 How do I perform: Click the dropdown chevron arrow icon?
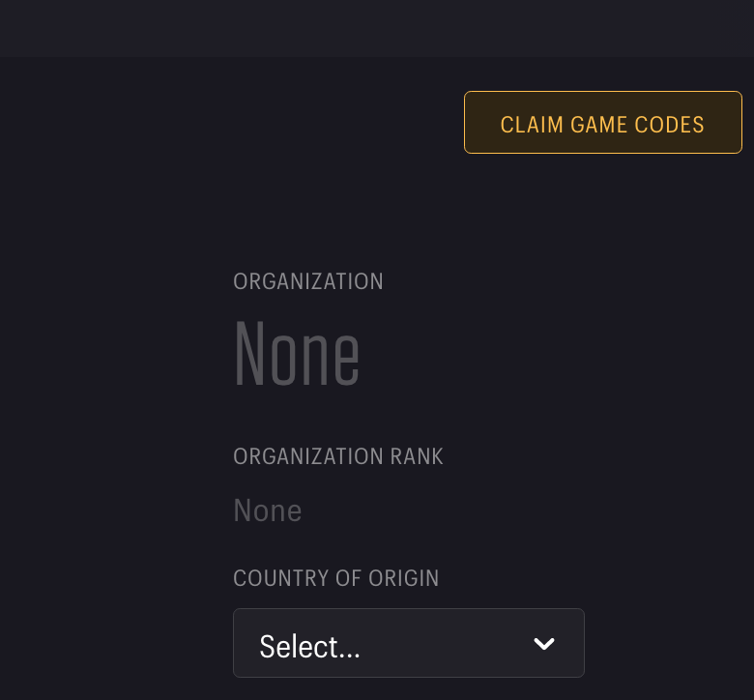click(x=544, y=644)
